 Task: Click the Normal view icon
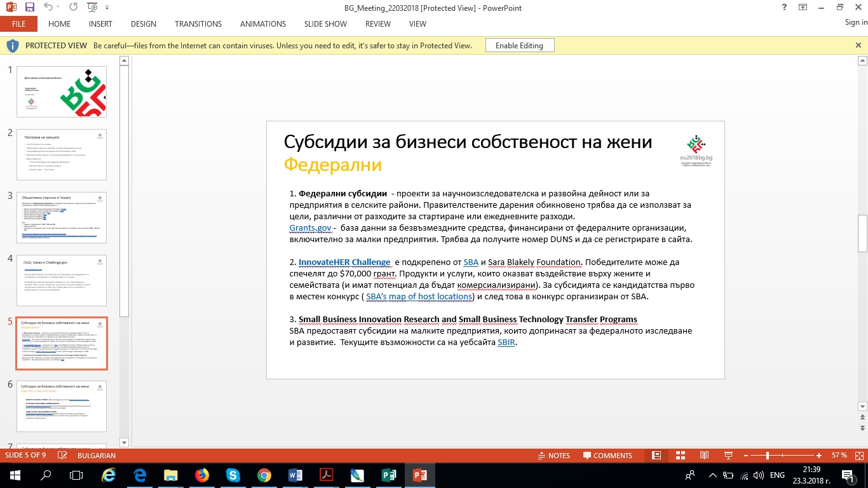coord(656,456)
